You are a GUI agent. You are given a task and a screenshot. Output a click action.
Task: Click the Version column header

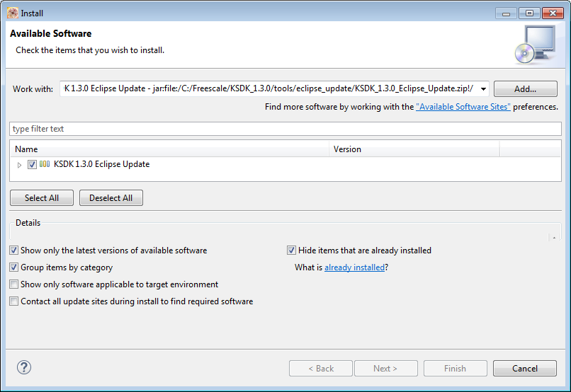(414, 149)
